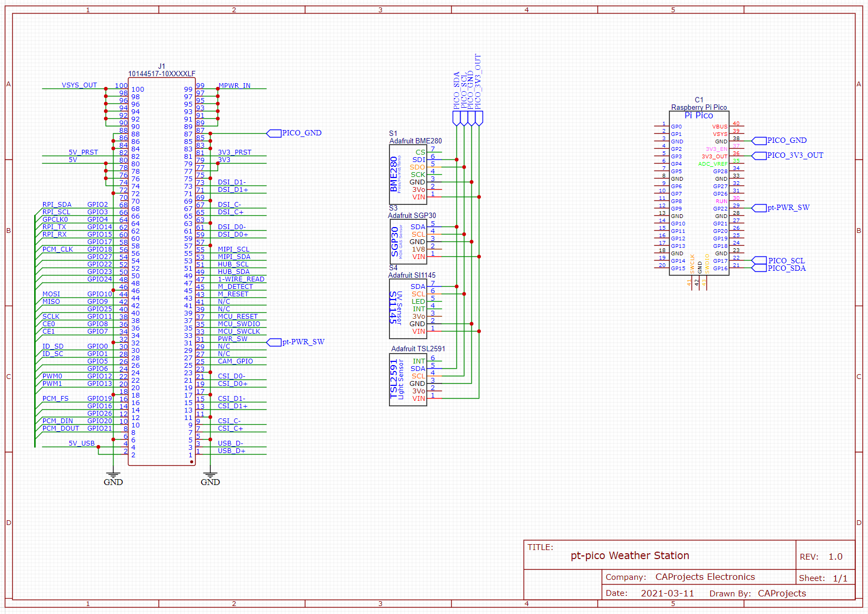
Task: Click the vertical PICO_3V3_OUT flag above the sensors
Action: click(478, 90)
